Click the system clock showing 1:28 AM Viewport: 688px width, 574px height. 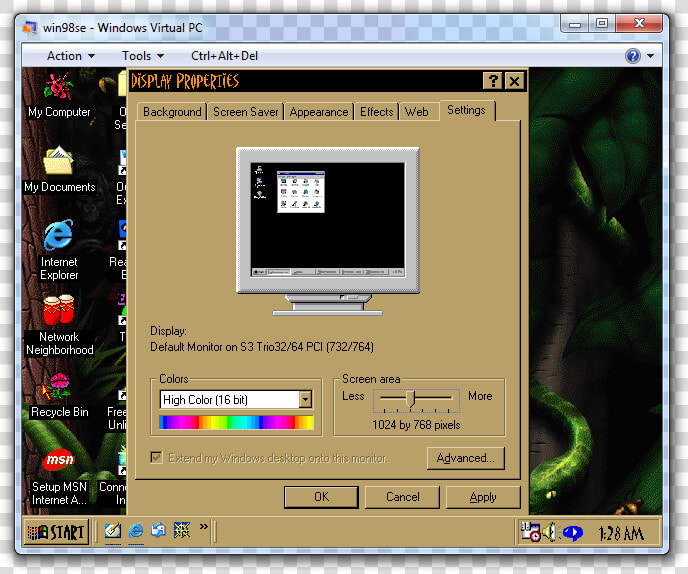click(x=621, y=534)
